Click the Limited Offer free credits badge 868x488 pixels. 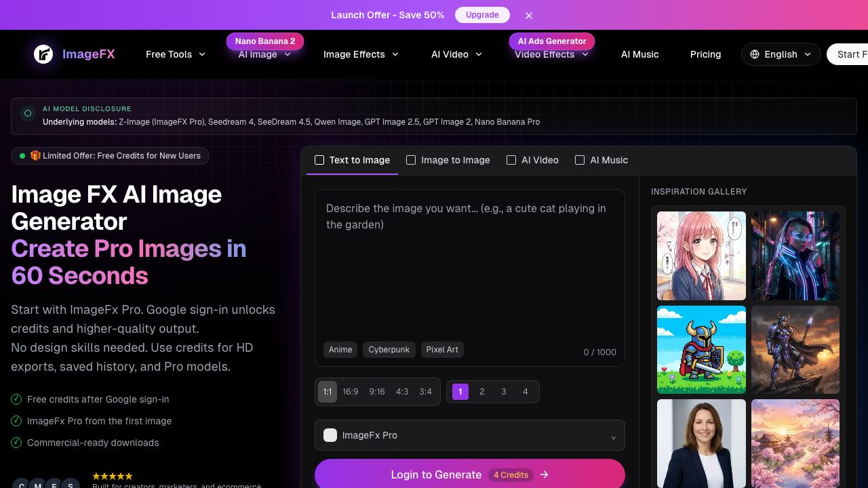111,155
